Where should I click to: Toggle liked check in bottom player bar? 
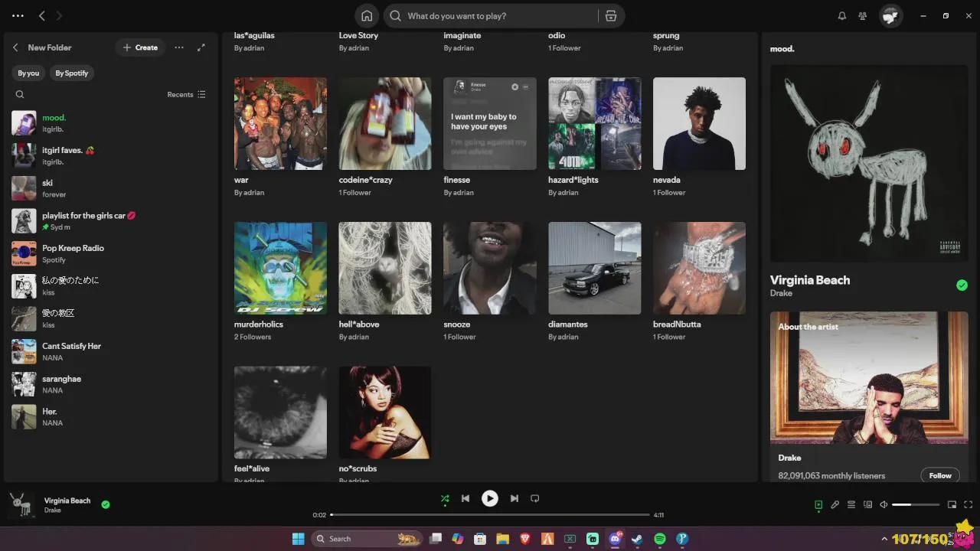pos(106,504)
